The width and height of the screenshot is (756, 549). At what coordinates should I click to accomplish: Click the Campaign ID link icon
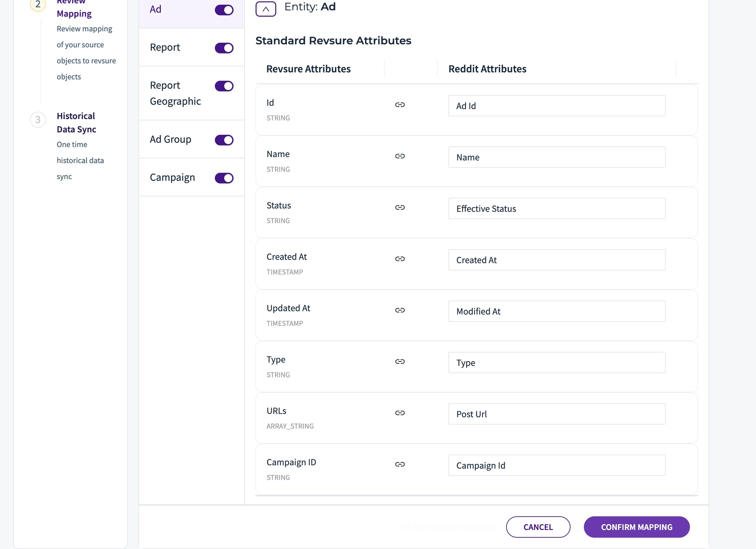[400, 464]
